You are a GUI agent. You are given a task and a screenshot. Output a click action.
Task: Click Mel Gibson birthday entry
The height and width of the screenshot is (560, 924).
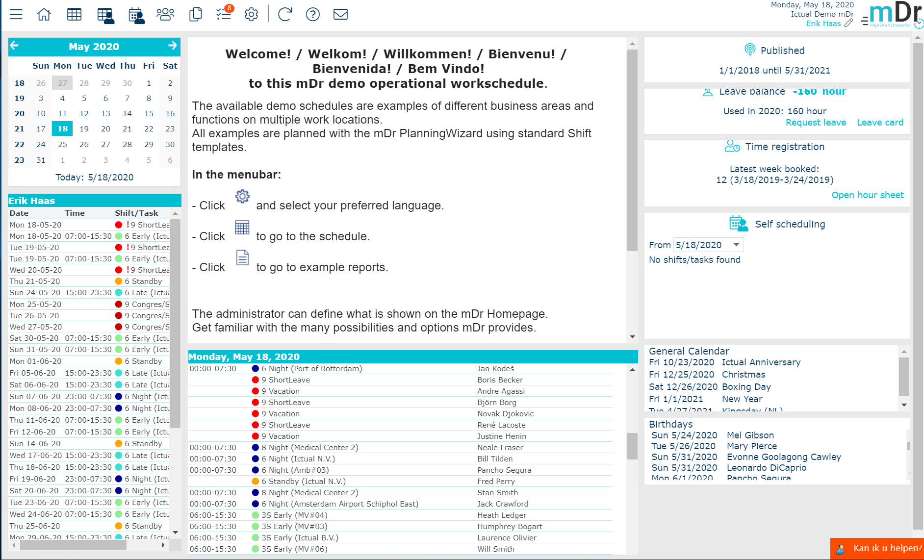[x=750, y=435]
